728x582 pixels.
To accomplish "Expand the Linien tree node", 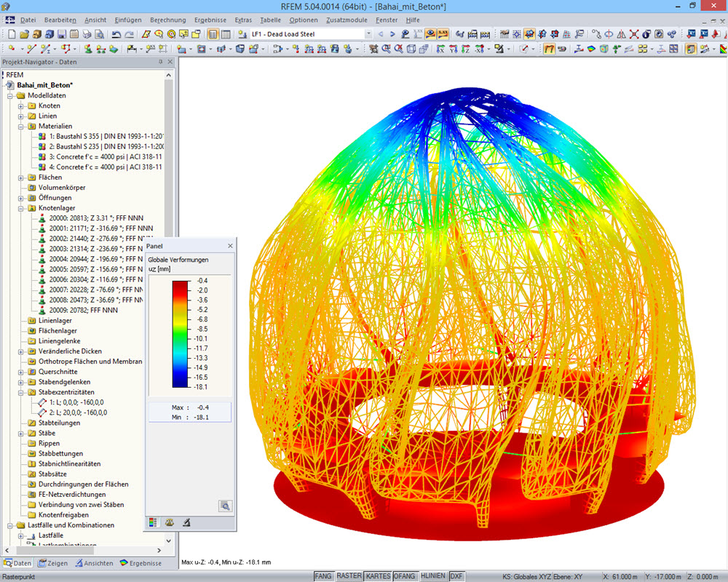I will [21, 116].
